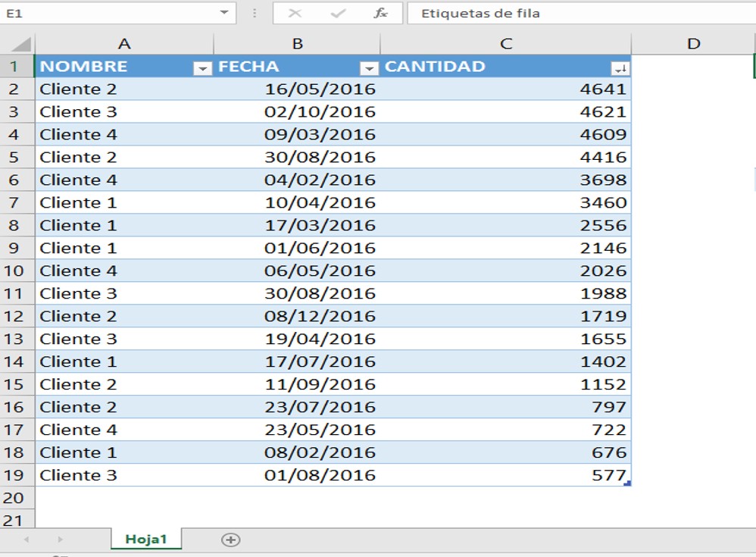756x557 pixels.
Task: Click the Select All corner triangle
Action: tap(22, 44)
